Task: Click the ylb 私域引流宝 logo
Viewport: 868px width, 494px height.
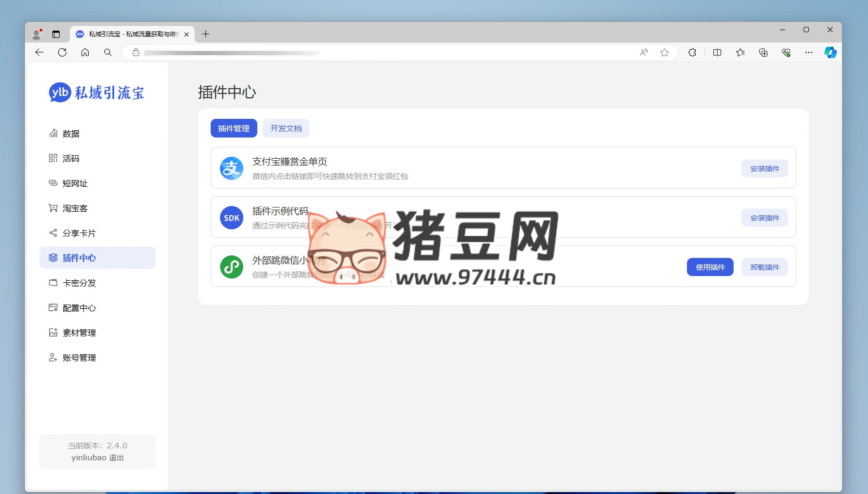Action: [x=97, y=92]
